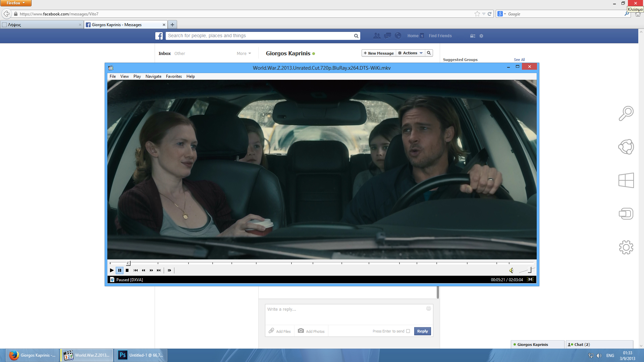Viewport: 644px width, 362px height.
Task: Expand the Actions dropdown
Action: coord(410,53)
